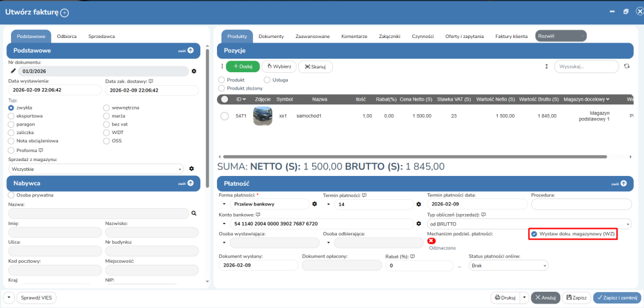
Task: Expand the Typ obliczeń dropdown
Action: (529, 224)
